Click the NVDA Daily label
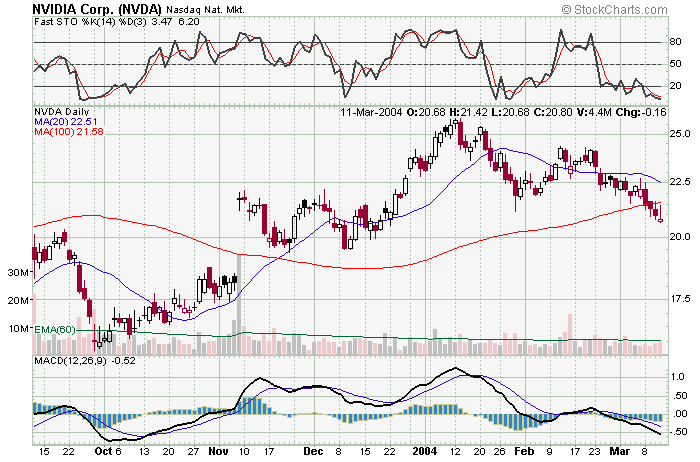The image size is (700, 462). (62, 112)
